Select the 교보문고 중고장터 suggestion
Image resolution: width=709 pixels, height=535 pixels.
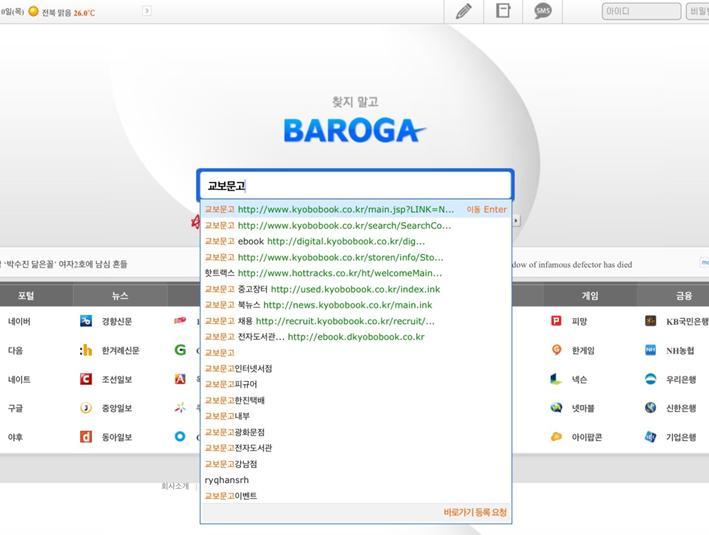356,289
